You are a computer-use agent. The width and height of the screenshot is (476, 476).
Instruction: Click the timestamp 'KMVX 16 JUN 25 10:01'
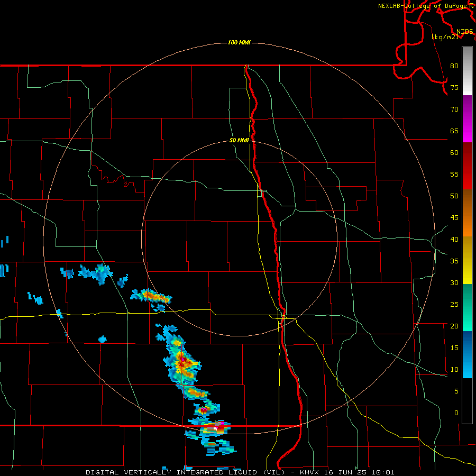click(347, 472)
